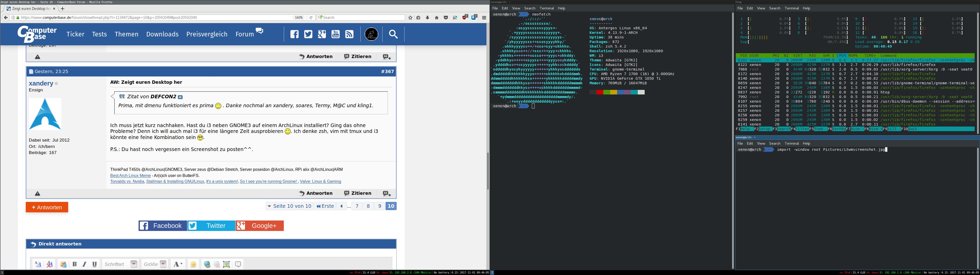This screenshot has height=275, width=980.
Task: Toggle italic formatting in reply editor
Action: pos(84,264)
